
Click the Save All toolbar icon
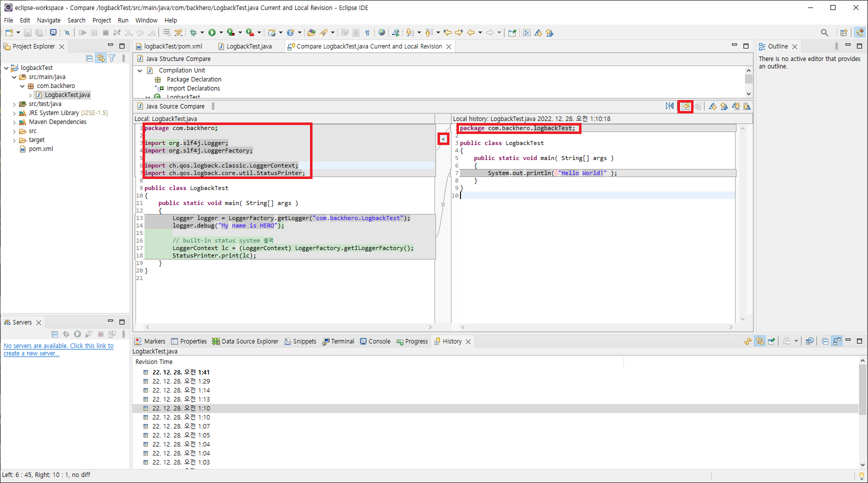pos(39,33)
